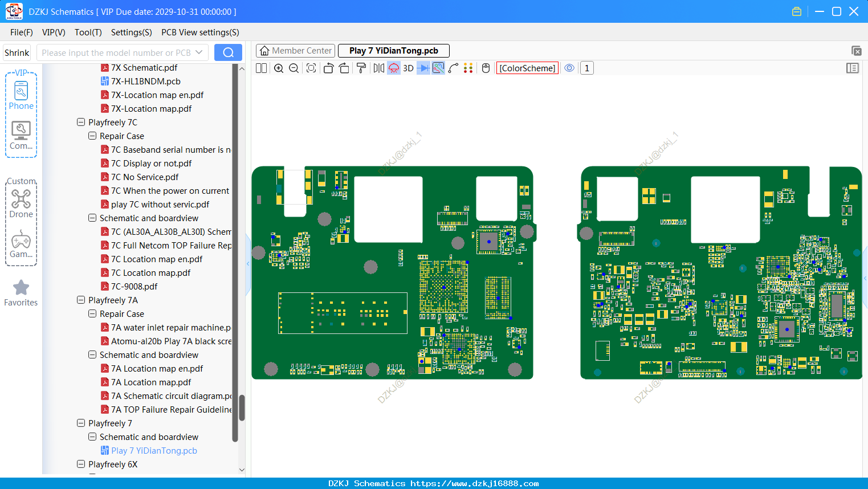Click the yellow toolbox icon in the title bar
Screen dimensions: 868x489
(x=797, y=11)
